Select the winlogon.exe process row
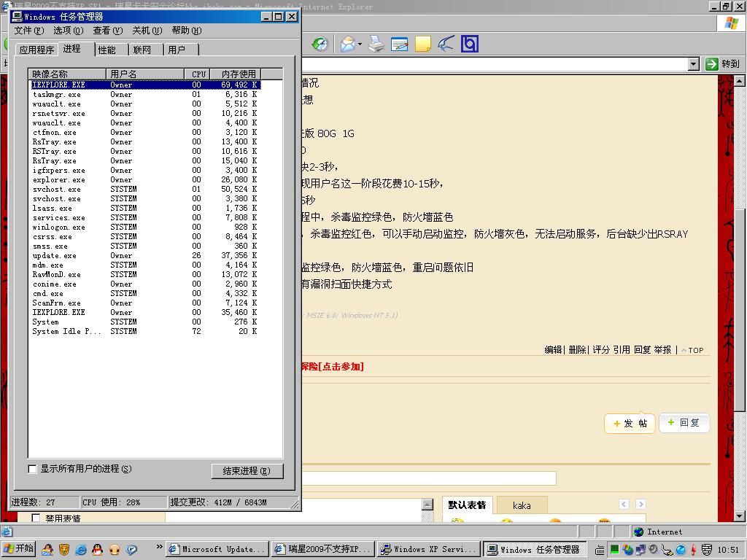Image resolution: width=747 pixels, height=560 pixels. [145, 227]
